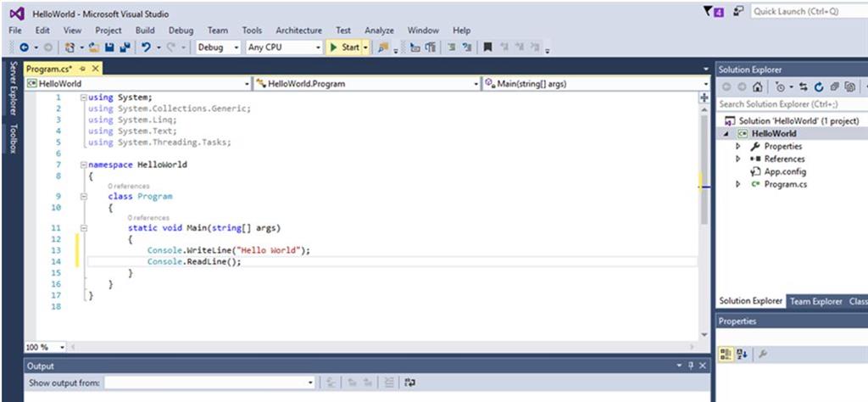This screenshot has width=868, height=402.
Task: Click the Save All toolbar icon
Action: [x=125, y=47]
